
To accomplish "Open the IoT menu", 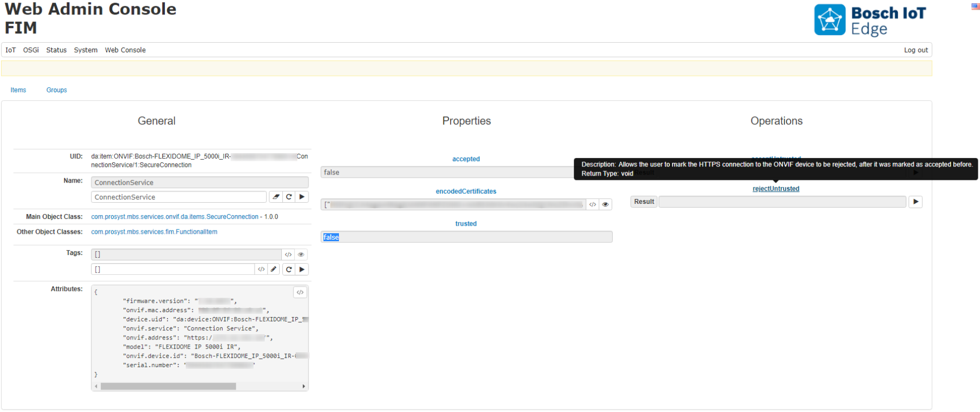I will pyautogui.click(x=11, y=50).
